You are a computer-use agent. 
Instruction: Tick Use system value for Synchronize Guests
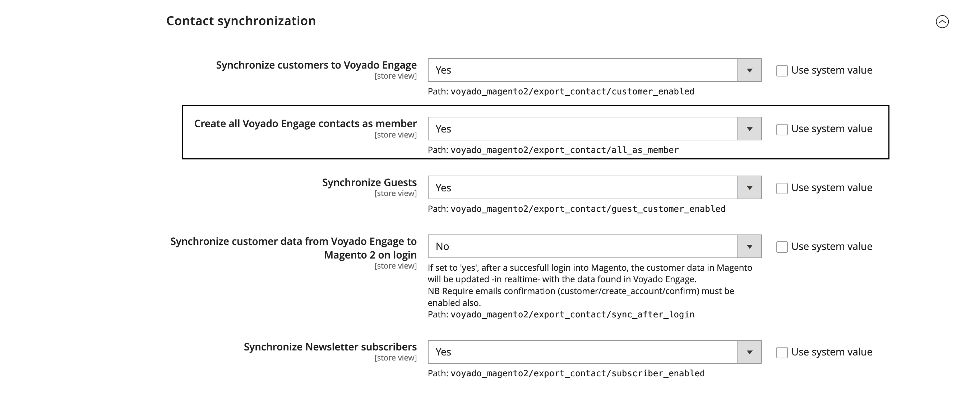pos(782,188)
